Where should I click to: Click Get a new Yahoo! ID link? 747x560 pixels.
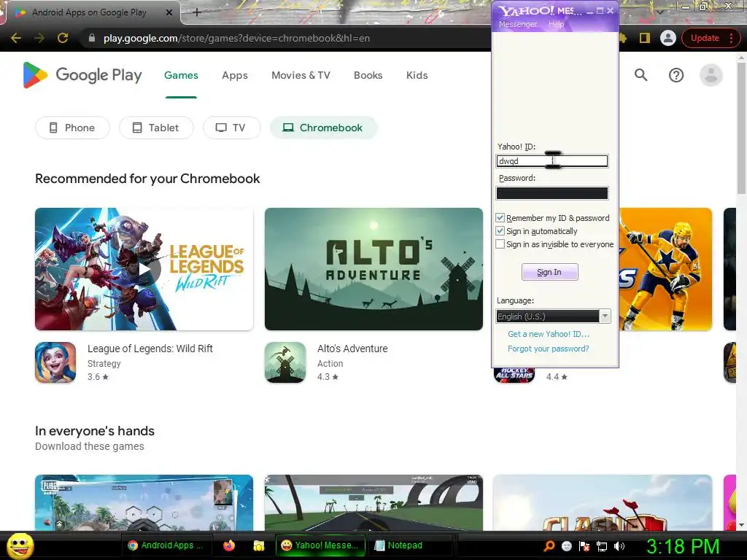pyautogui.click(x=549, y=334)
